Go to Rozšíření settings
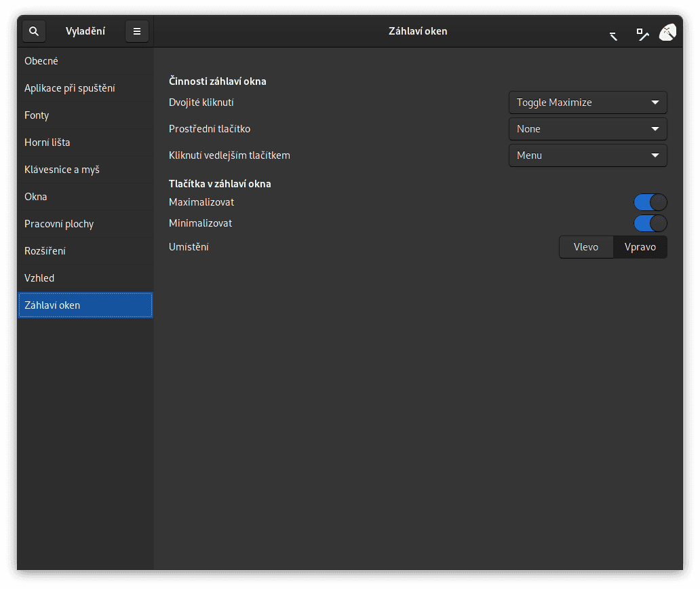This screenshot has width=700, height=589. [x=85, y=251]
